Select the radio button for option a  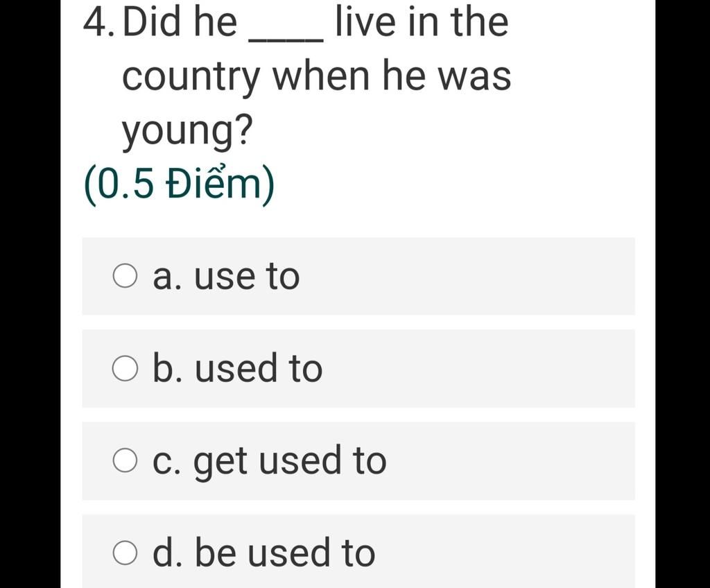pyautogui.click(x=125, y=276)
